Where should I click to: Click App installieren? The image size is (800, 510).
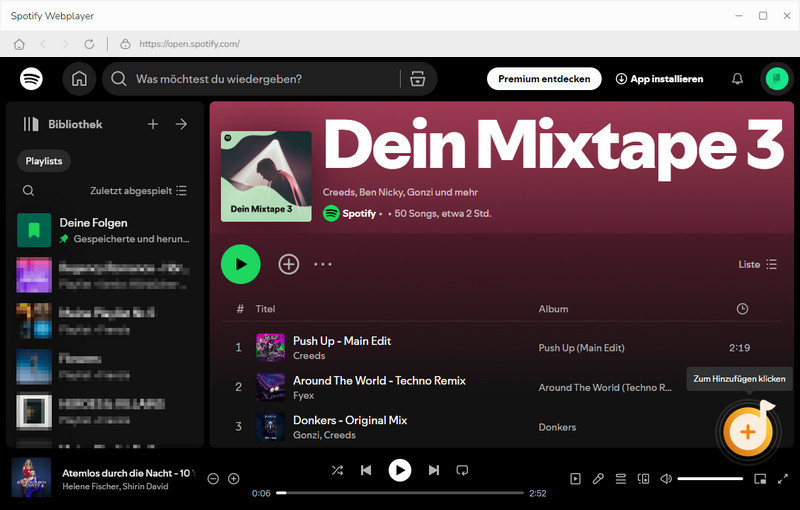point(659,79)
